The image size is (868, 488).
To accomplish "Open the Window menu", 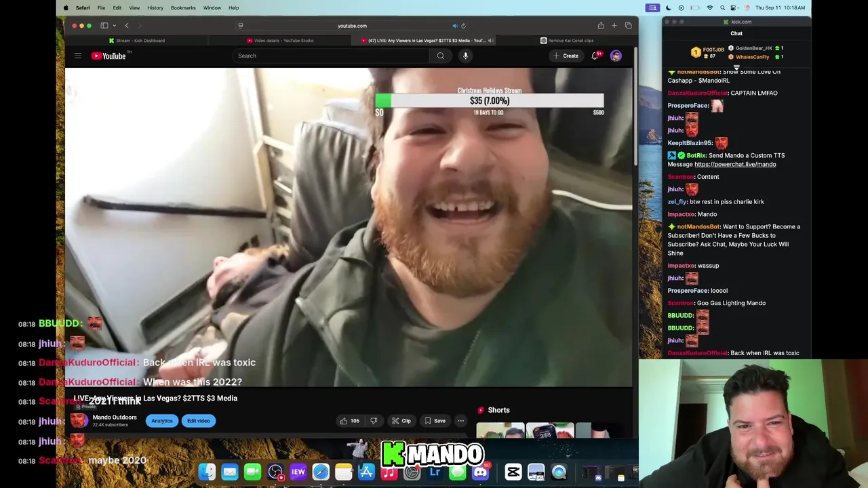I will [x=212, y=7].
